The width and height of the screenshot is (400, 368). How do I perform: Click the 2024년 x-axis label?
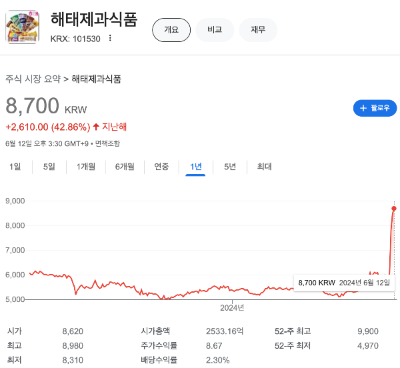[x=232, y=308]
